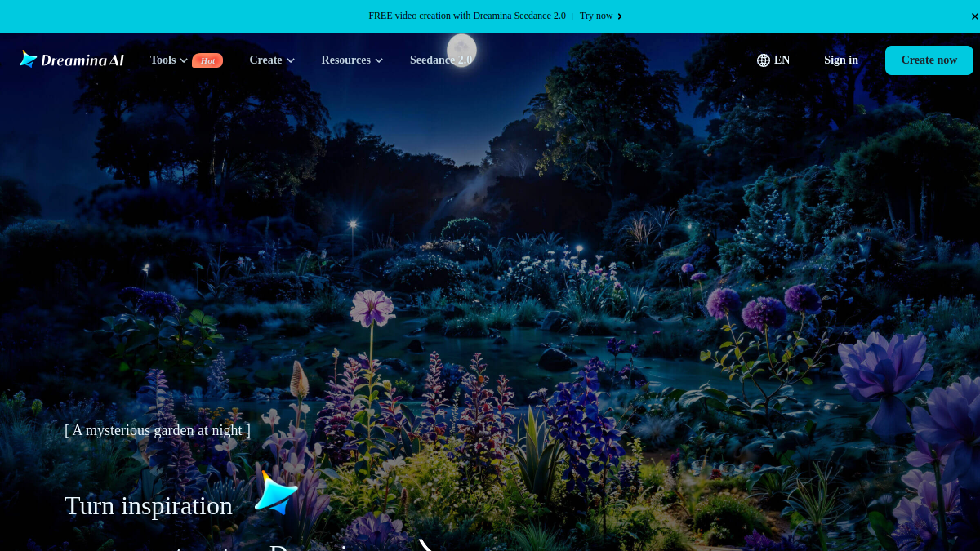Click the blue Dreamina icon beside Turn inspiration
980x551 pixels.
[275, 492]
